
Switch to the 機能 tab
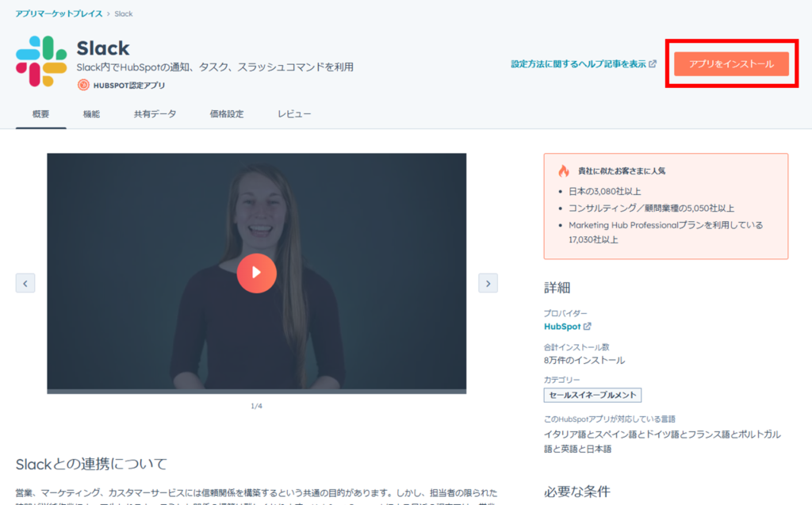(91, 114)
